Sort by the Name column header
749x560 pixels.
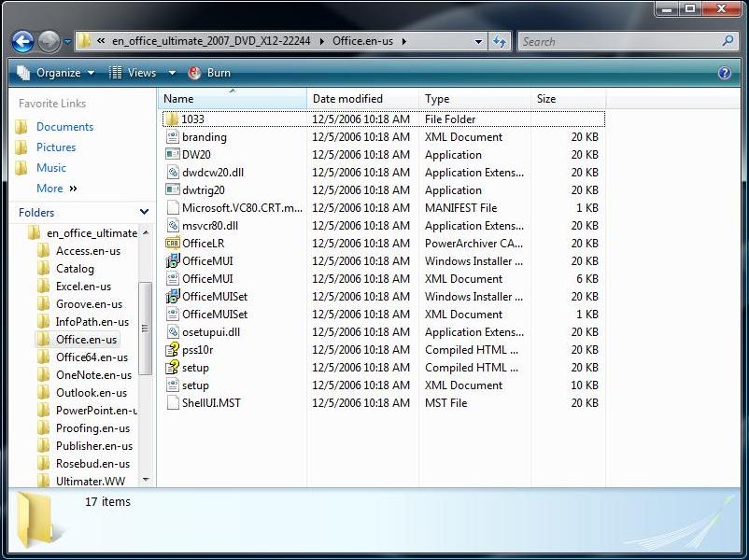coord(233,99)
